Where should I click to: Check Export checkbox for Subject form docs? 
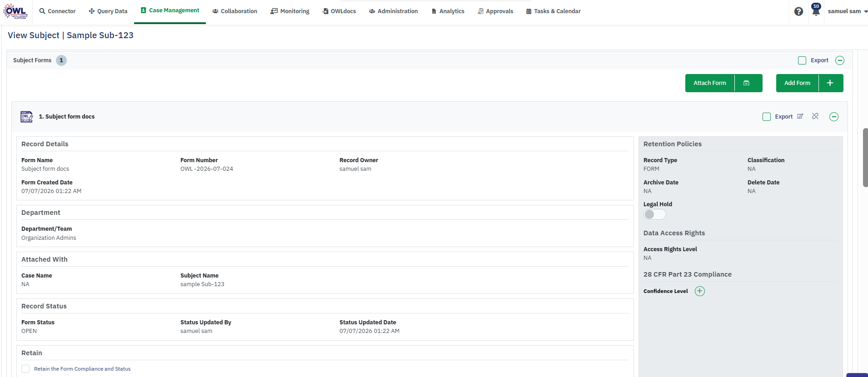point(767,117)
